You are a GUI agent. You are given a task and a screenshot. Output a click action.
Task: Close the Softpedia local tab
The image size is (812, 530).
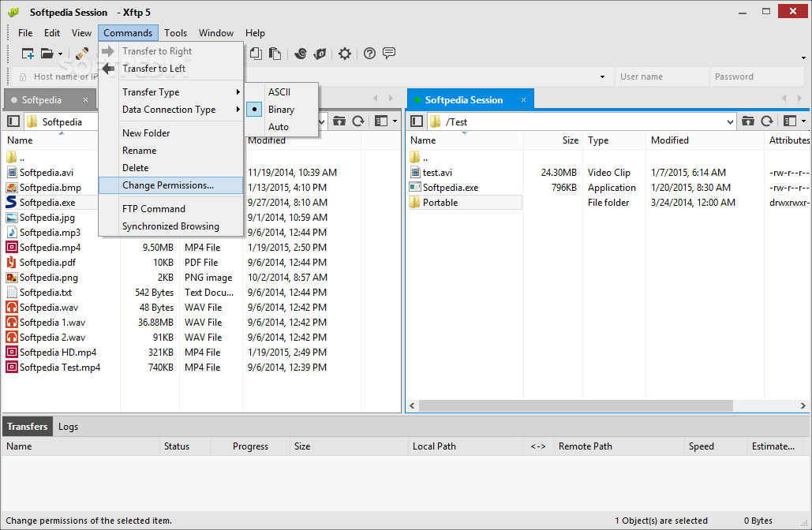tap(85, 100)
